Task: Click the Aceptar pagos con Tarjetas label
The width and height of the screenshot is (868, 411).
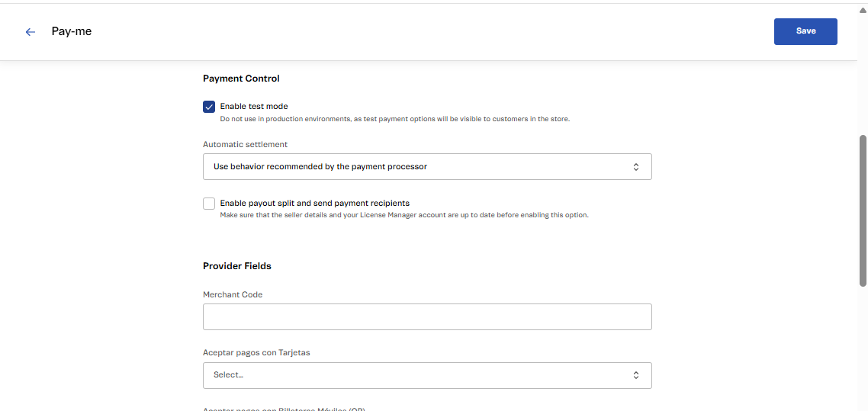Action: (256, 353)
